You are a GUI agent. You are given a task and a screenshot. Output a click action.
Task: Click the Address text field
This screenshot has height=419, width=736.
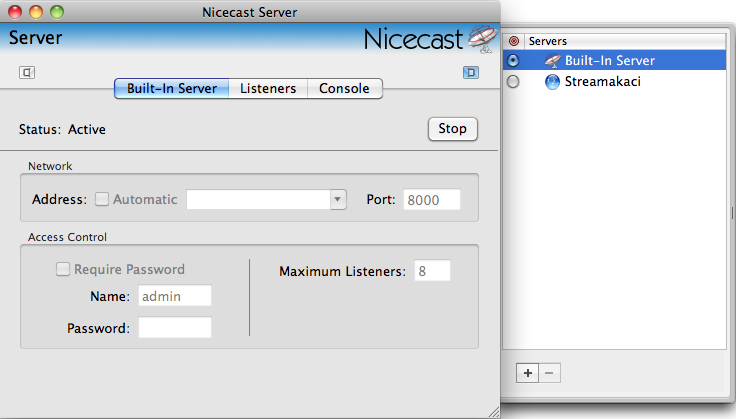pyautogui.click(x=258, y=199)
